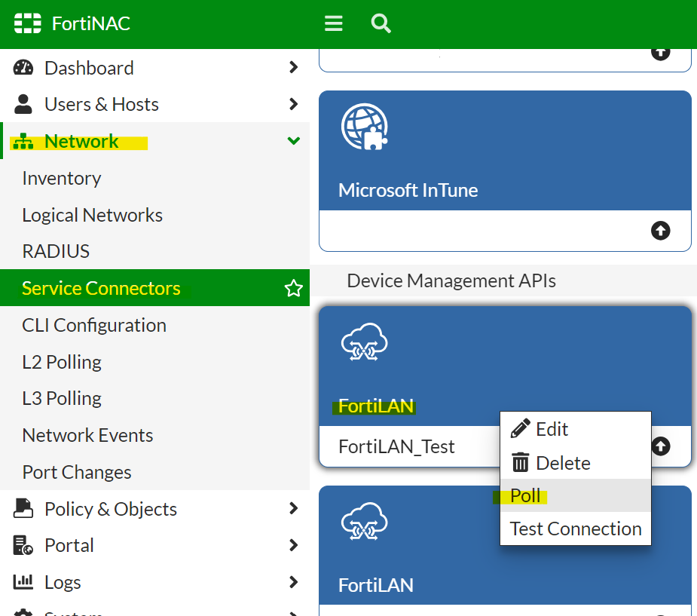Click the FortiNAC grid logo icon
This screenshot has height=616, width=697.
pyautogui.click(x=27, y=23)
